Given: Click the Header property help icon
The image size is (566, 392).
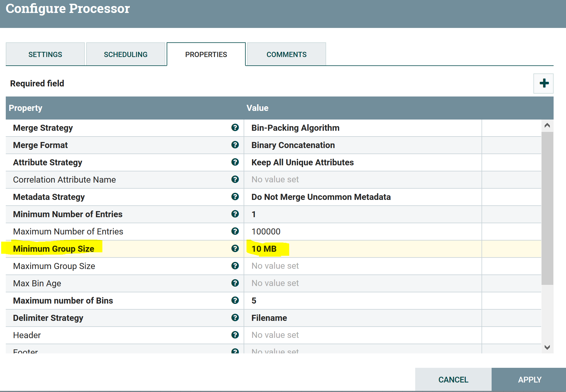Looking at the screenshot, I should pos(235,335).
